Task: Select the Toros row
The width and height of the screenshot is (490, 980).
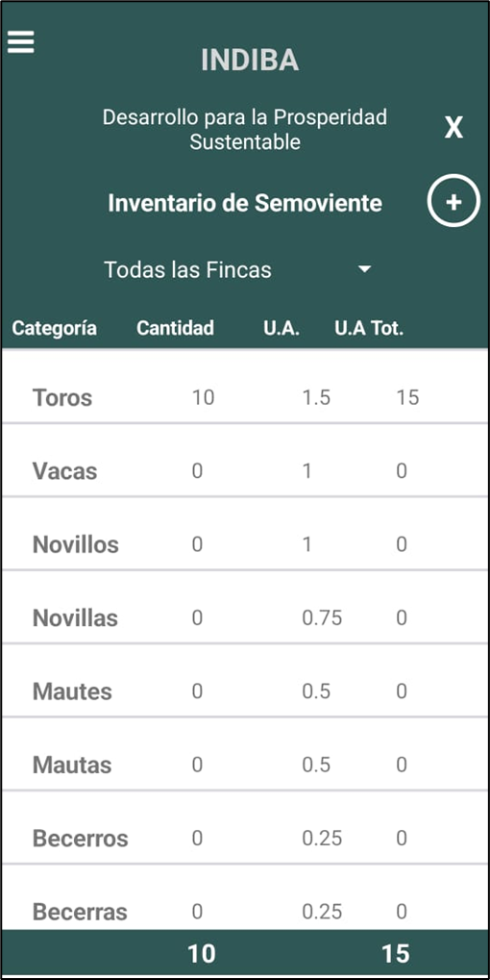Action: pyautogui.click(x=245, y=388)
